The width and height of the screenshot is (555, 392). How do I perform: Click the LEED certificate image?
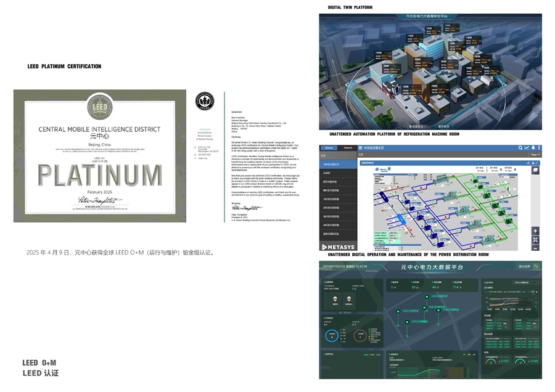coord(100,156)
